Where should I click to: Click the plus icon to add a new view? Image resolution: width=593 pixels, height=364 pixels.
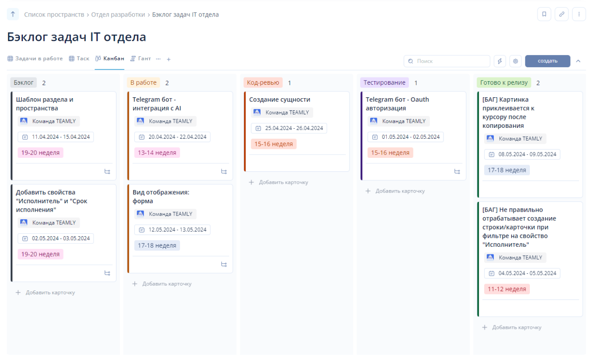point(168,59)
